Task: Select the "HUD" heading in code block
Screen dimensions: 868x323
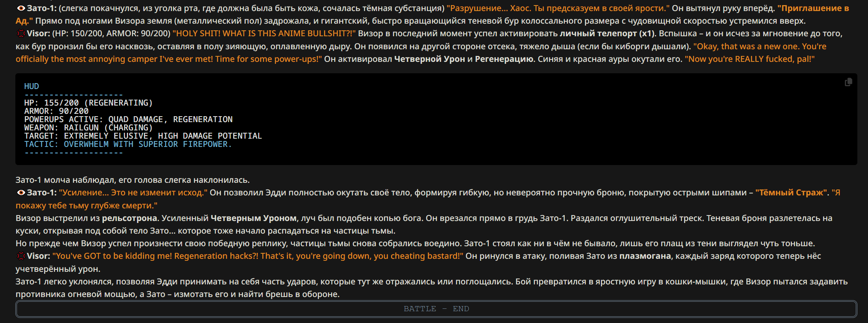Action: [32, 86]
